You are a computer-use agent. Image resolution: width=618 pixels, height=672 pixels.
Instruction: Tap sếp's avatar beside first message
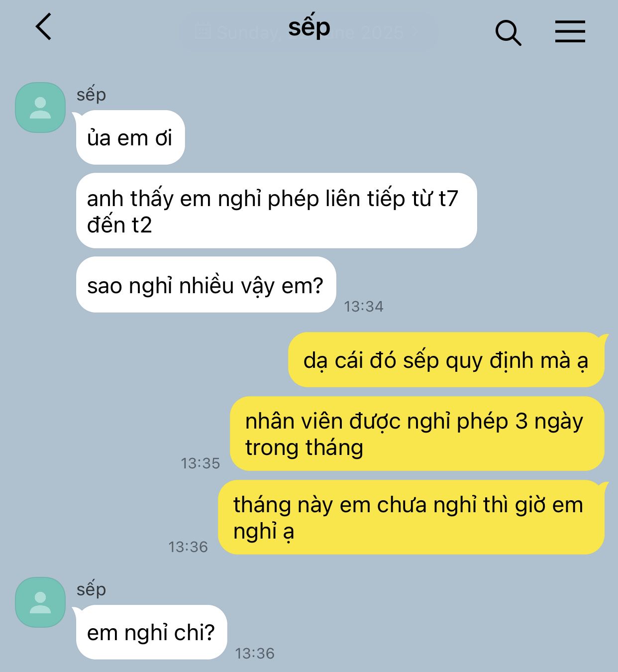click(x=40, y=108)
